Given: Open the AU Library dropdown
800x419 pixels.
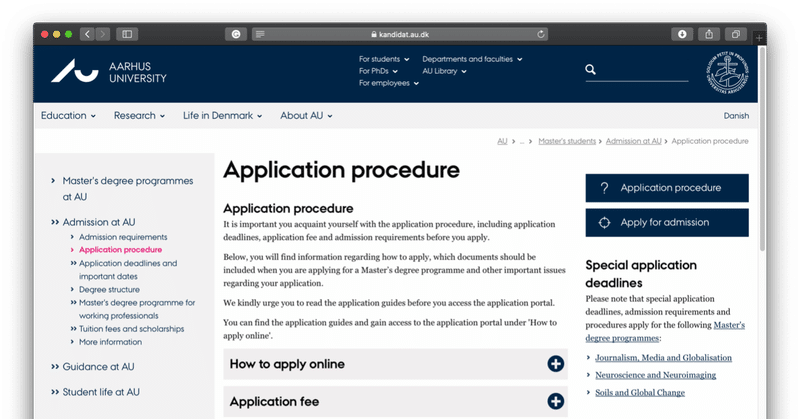Looking at the screenshot, I should (444, 71).
